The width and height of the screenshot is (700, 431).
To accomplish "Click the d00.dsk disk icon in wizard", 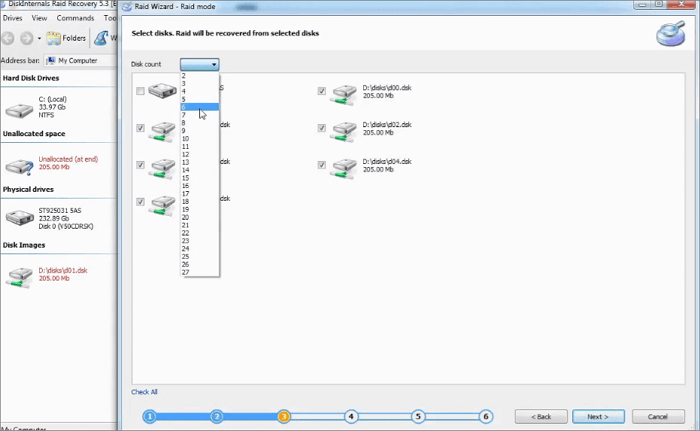I will click(344, 94).
